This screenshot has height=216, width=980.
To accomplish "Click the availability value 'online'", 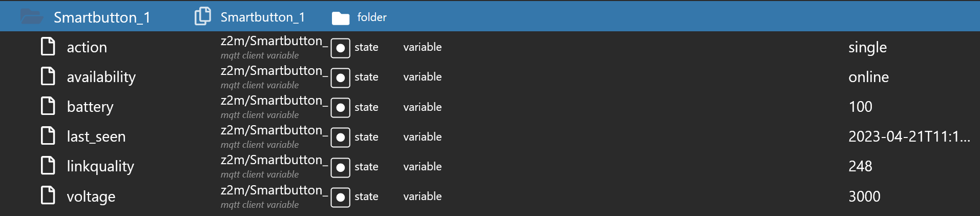I will coord(869,77).
